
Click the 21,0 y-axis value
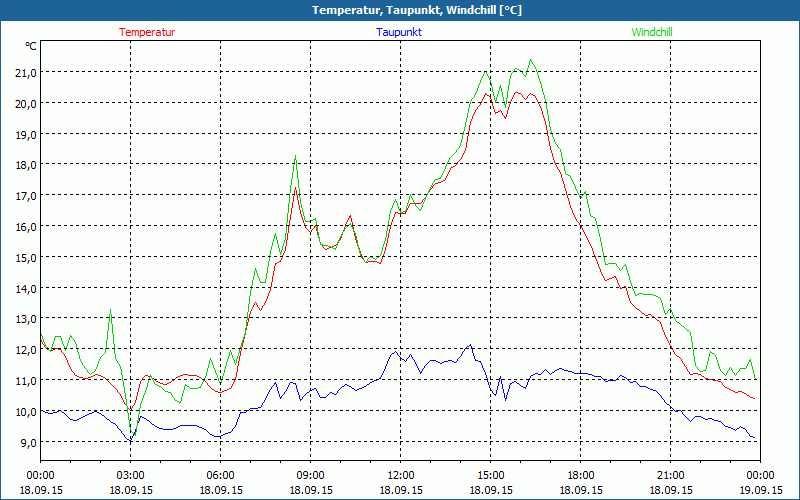(26, 73)
